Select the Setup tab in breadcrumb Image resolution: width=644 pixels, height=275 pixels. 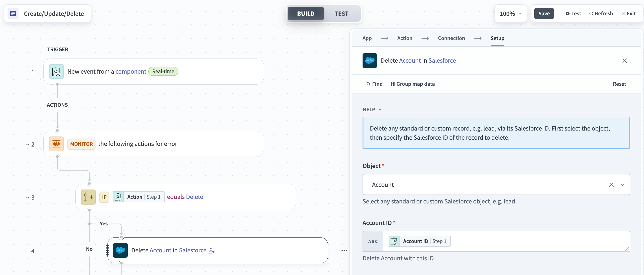coord(497,38)
